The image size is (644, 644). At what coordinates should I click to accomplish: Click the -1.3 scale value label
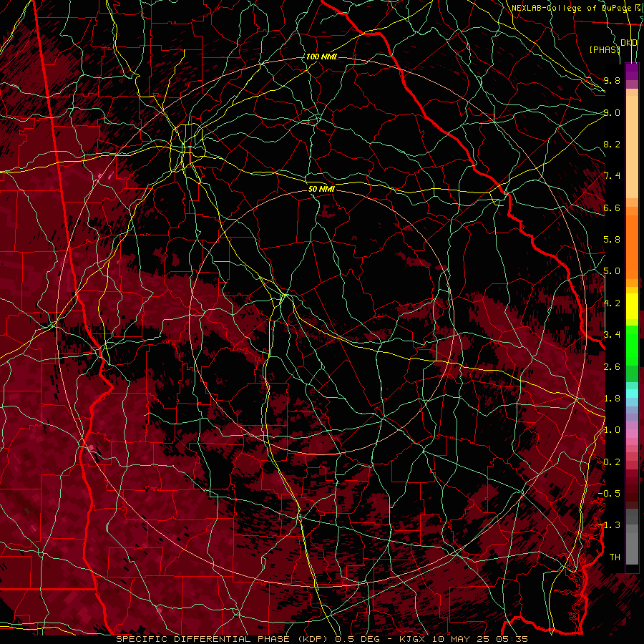[x=609, y=525]
